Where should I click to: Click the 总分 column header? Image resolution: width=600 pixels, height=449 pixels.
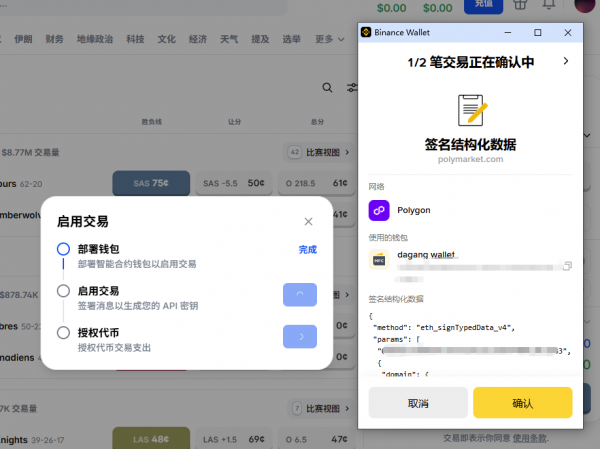point(317,122)
